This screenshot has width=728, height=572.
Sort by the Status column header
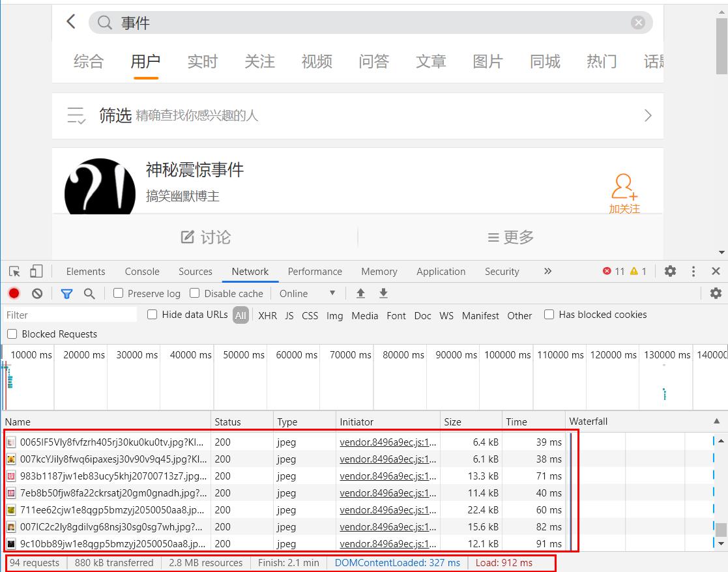(x=242, y=422)
